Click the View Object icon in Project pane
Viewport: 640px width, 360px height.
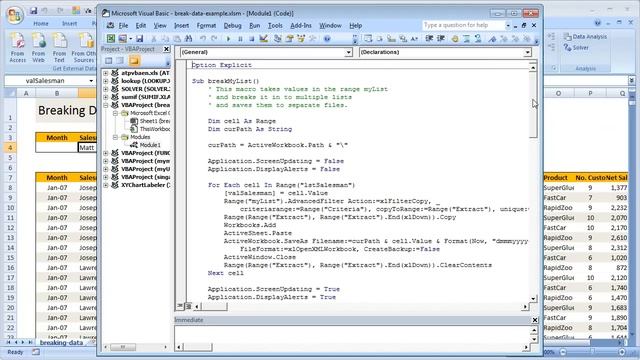[x=120, y=61]
